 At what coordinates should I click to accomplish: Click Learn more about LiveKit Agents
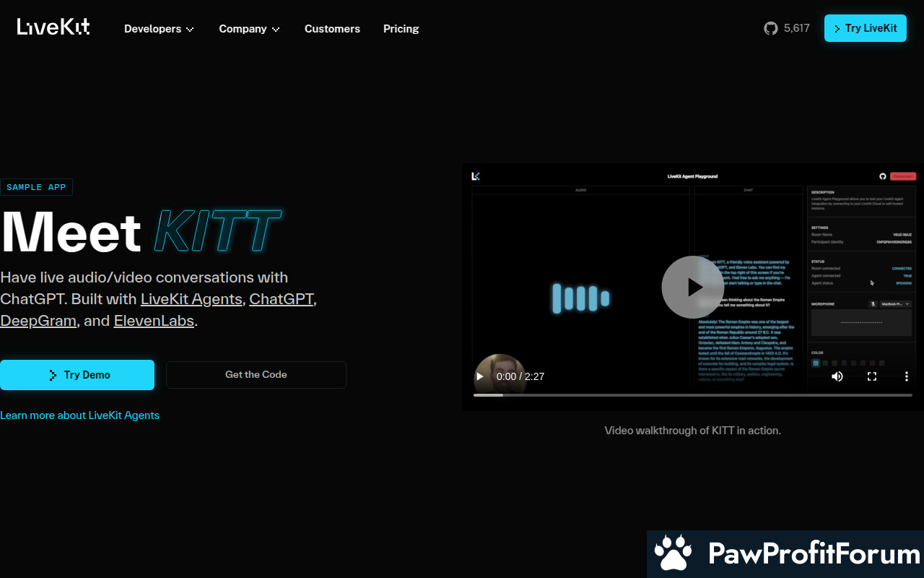pyautogui.click(x=79, y=415)
